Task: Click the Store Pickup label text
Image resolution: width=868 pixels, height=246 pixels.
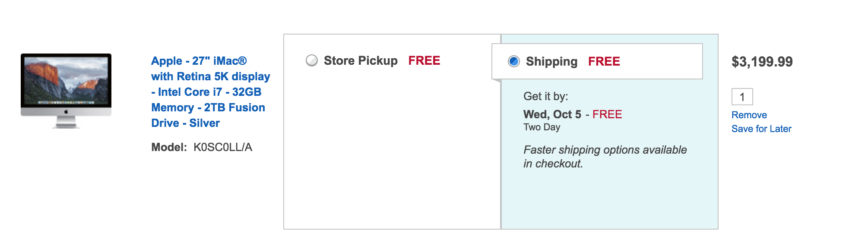Action: point(361,60)
